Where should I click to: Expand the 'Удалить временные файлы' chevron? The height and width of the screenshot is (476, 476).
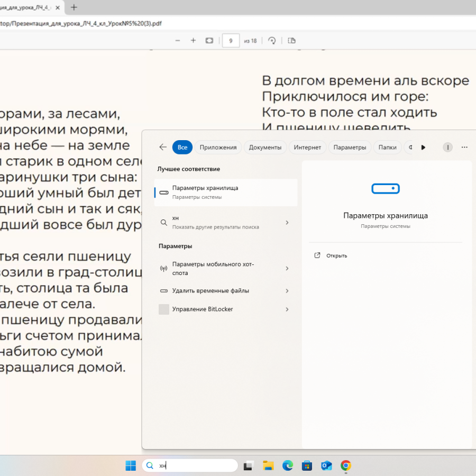[287, 291]
